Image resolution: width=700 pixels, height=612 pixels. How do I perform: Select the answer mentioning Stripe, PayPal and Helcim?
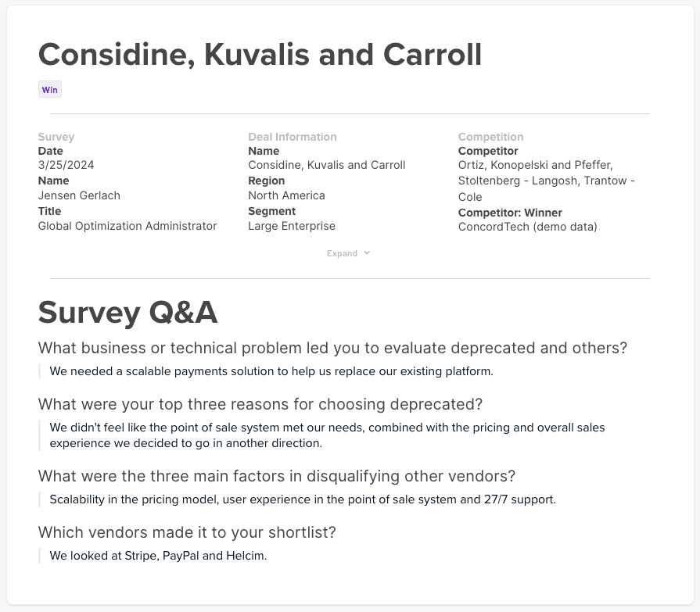pos(158,556)
